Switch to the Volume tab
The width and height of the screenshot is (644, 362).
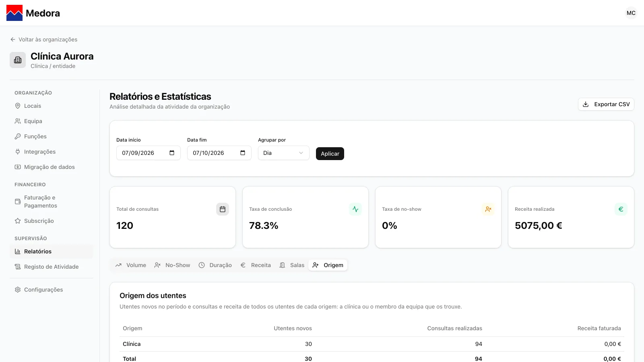click(131, 265)
